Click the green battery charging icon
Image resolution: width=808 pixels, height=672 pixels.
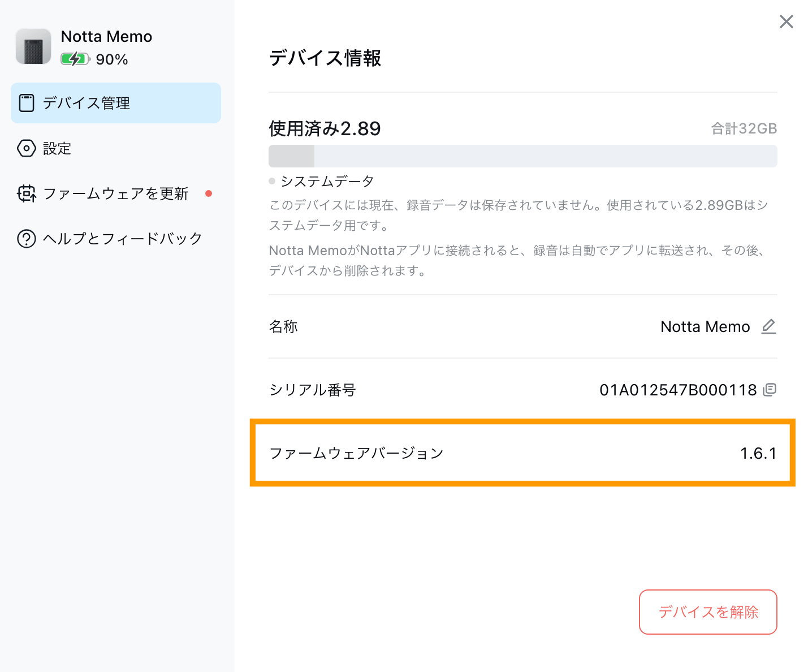[75, 59]
